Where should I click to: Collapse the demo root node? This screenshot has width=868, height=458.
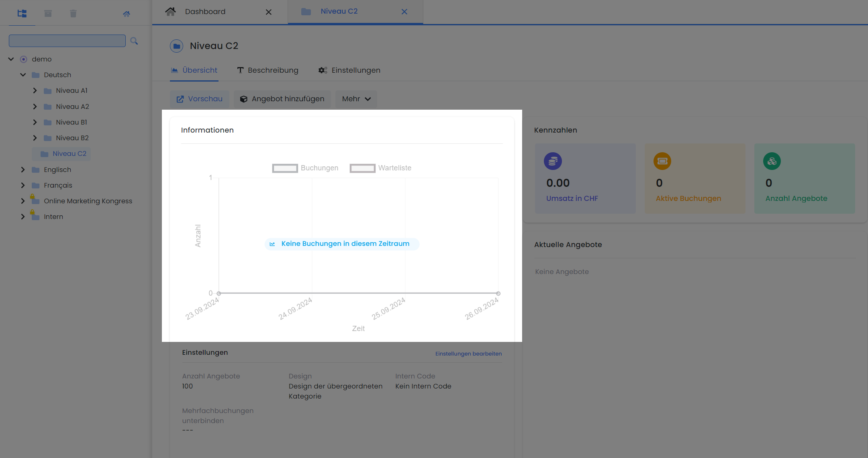pos(11,59)
